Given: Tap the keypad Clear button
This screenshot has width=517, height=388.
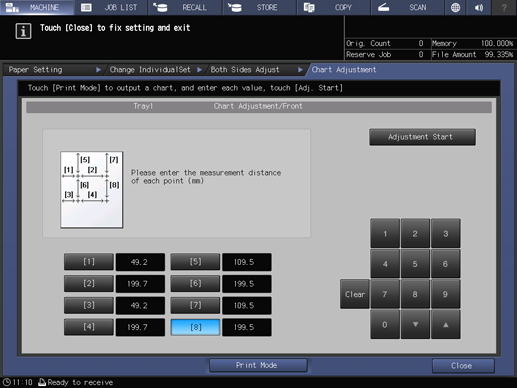Looking at the screenshot, I should click(355, 294).
